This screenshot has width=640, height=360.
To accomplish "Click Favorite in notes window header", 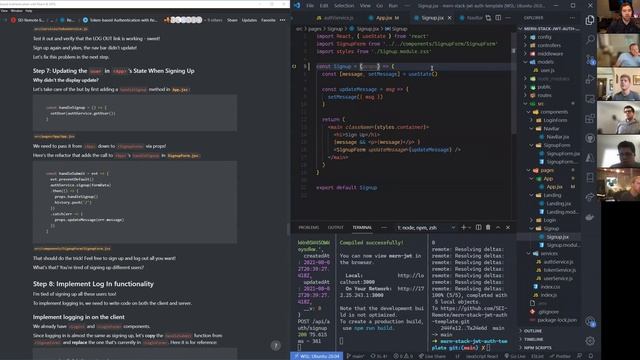I will (x=268, y=20).
